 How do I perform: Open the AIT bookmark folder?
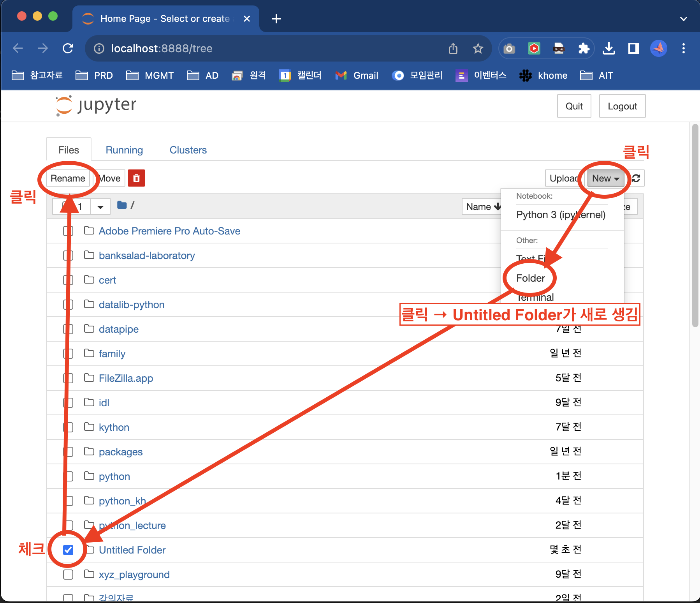point(596,75)
